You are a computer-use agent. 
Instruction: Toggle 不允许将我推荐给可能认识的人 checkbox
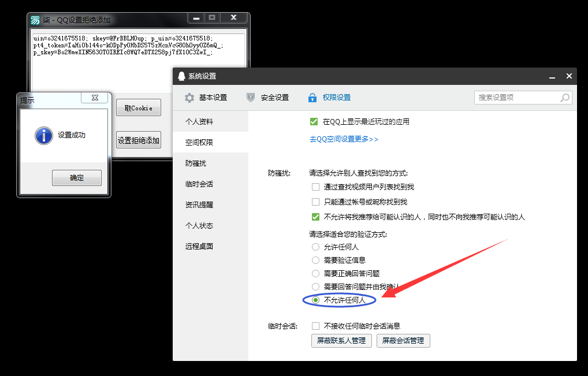pos(316,217)
